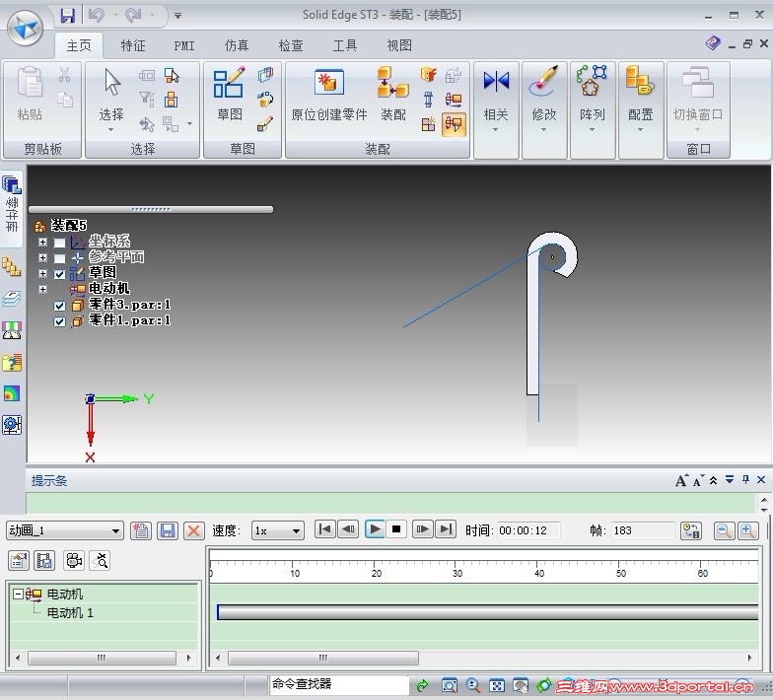Jump to the end of animation
Image resolution: width=773 pixels, height=700 pixels.
(446, 529)
